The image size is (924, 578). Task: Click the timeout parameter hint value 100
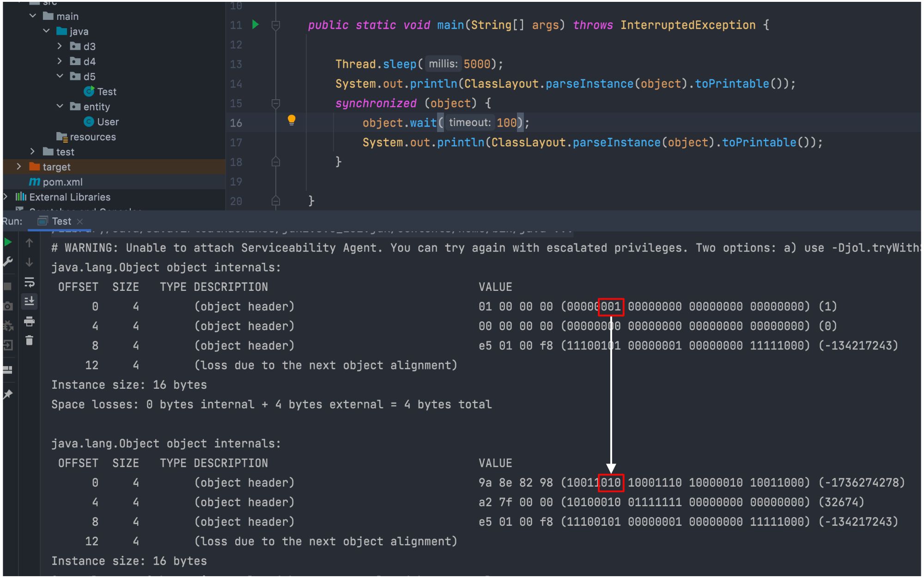[x=506, y=123]
